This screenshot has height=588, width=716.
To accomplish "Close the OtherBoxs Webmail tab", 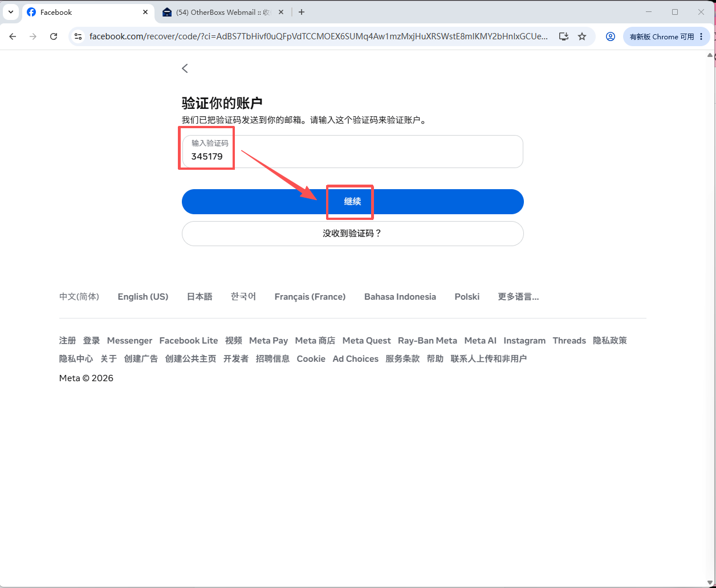I will pyautogui.click(x=281, y=12).
